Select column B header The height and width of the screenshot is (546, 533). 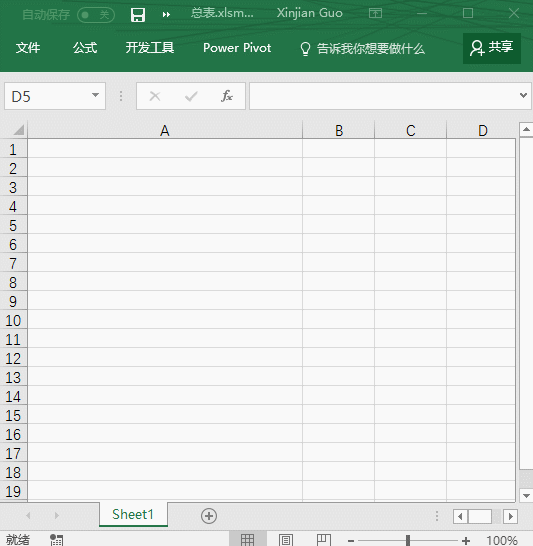click(x=339, y=131)
